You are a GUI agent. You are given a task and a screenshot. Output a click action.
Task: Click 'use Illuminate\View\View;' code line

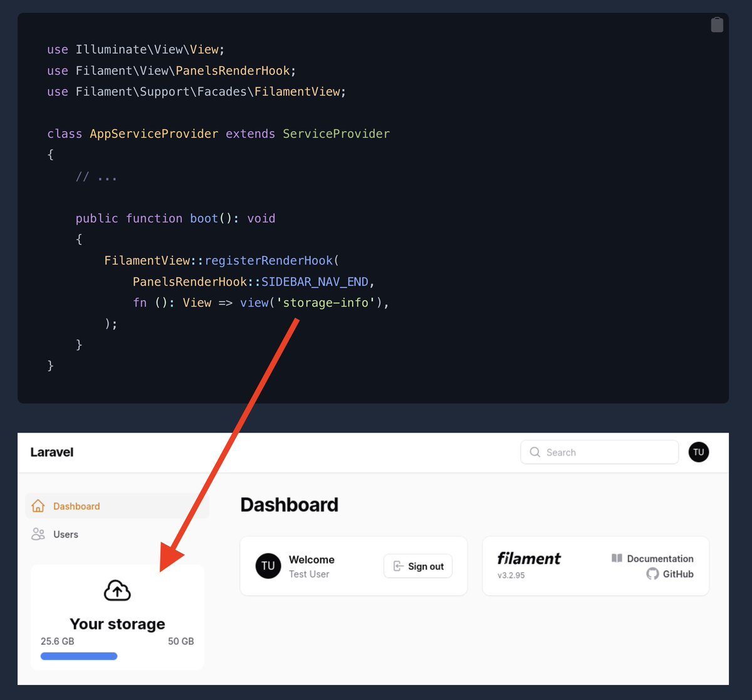click(x=136, y=50)
